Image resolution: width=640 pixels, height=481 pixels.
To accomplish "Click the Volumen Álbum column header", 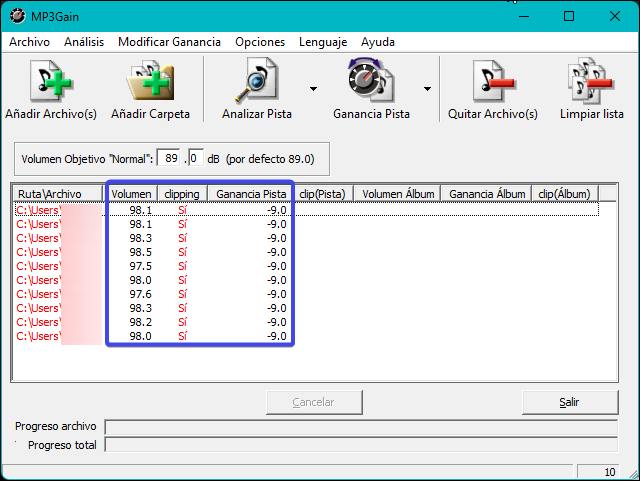I will click(x=398, y=194).
